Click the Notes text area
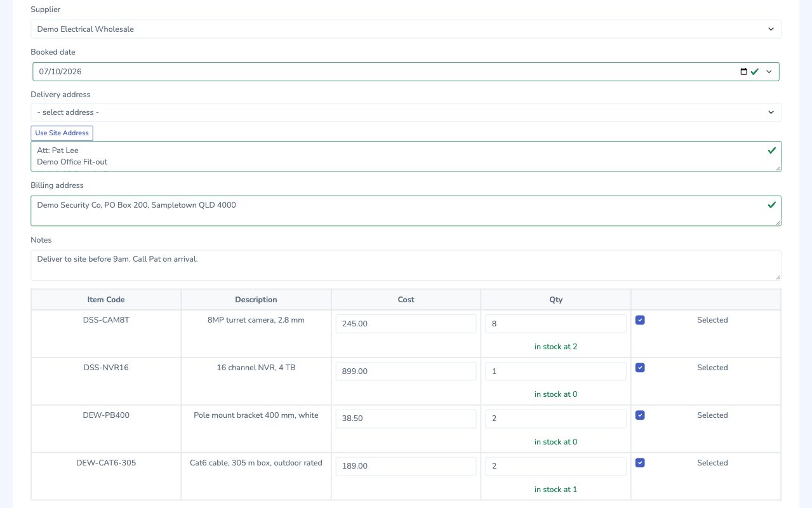 [406, 265]
